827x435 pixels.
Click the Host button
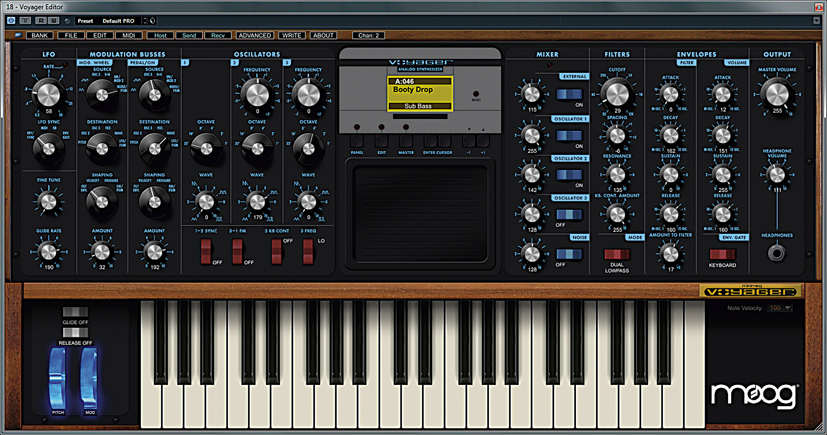pos(160,35)
